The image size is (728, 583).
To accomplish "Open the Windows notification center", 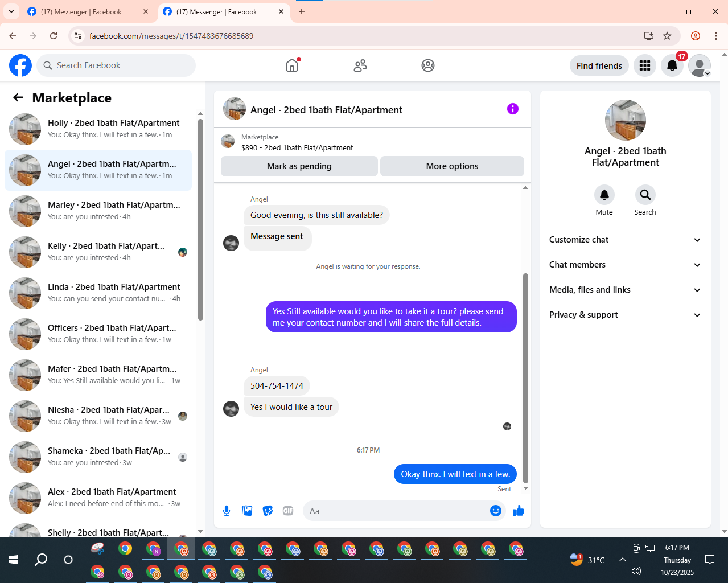I will pos(710,560).
